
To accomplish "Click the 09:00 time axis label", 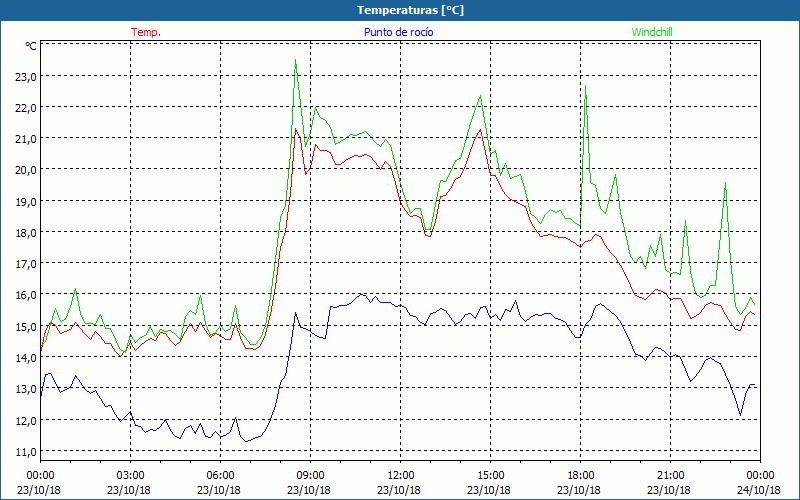I will tap(310, 475).
